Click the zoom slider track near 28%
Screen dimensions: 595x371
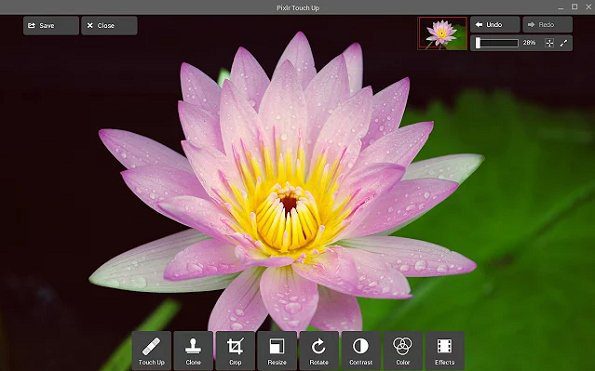497,43
